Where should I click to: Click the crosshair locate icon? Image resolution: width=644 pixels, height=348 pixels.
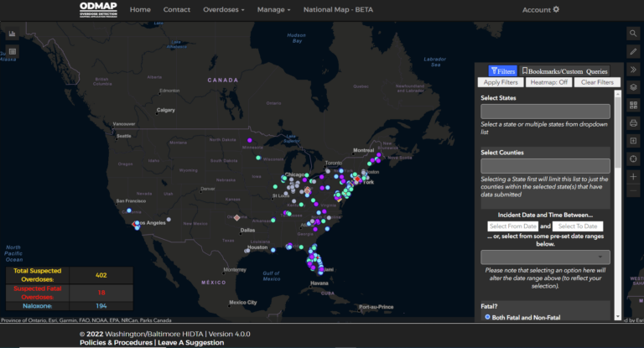(633, 158)
